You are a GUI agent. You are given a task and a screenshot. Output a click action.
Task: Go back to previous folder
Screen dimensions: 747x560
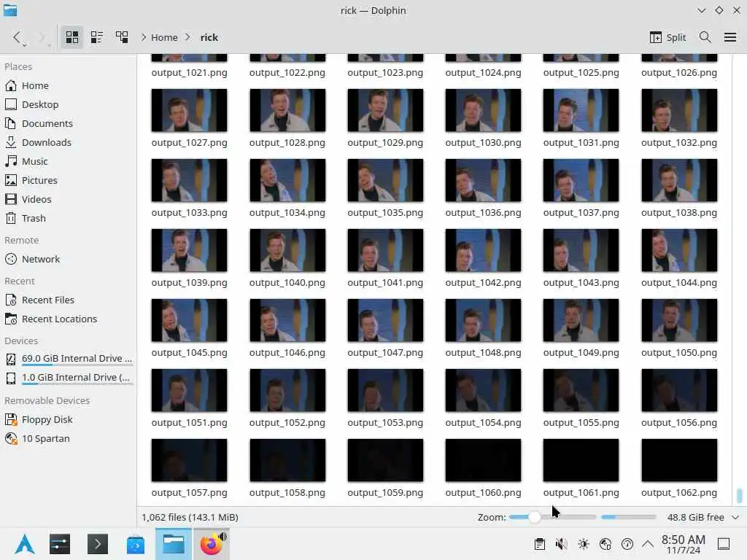coord(18,37)
